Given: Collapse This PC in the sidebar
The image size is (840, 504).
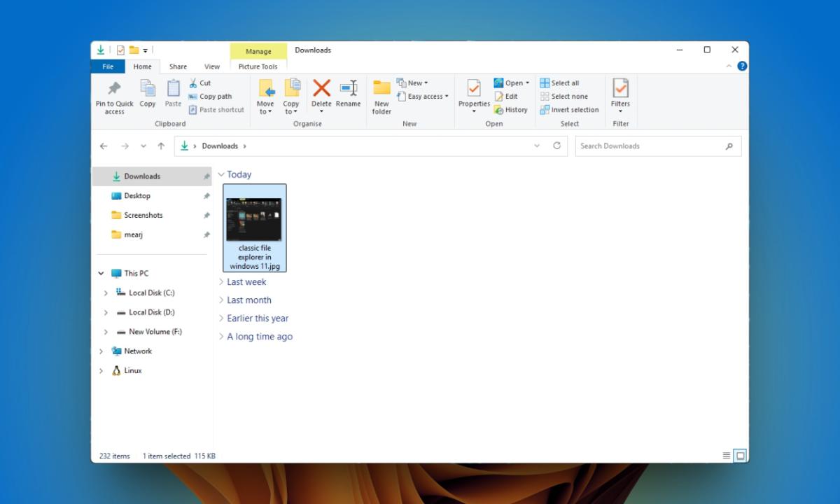Looking at the screenshot, I should click(x=100, y=273).
